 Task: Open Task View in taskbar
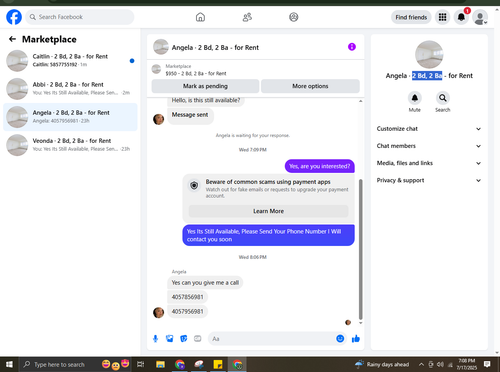[141, 364]
